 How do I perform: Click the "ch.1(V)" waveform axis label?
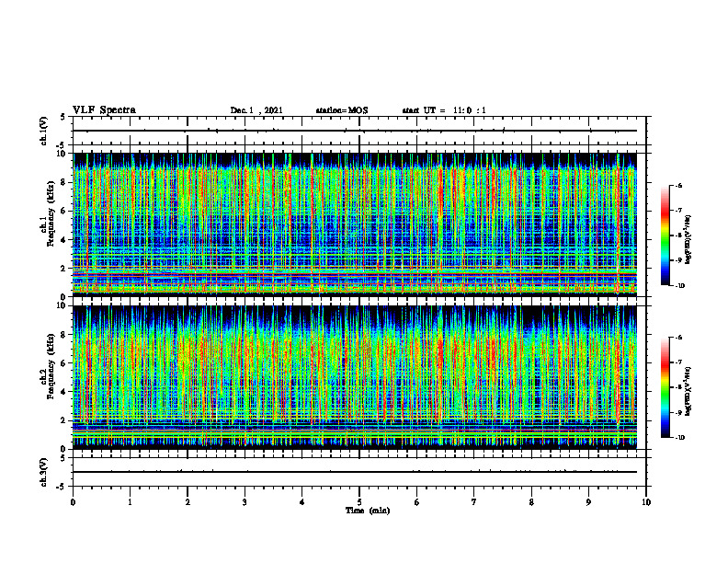tap(43, 131)
